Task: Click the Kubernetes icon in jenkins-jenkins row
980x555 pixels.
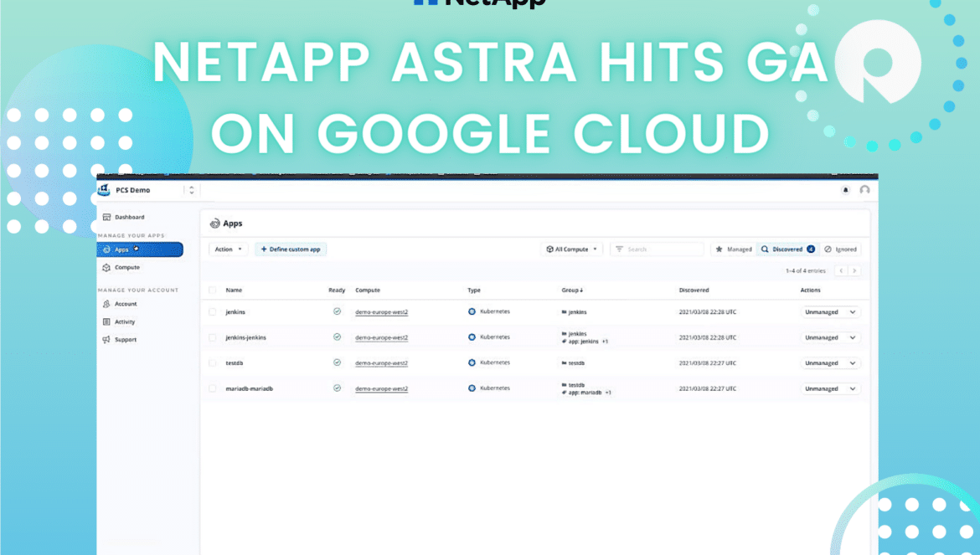Action: tap(472, 337)
